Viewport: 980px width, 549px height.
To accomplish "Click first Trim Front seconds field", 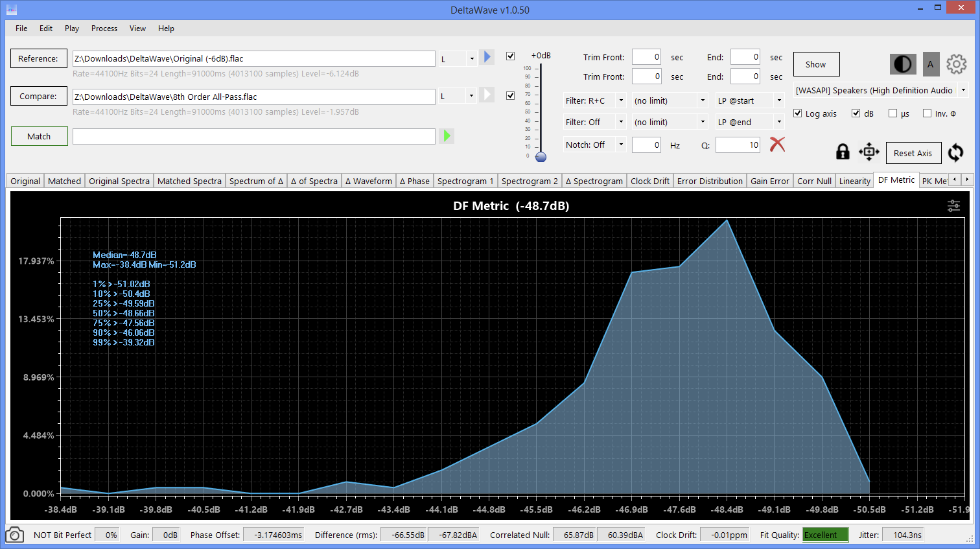I will point(647,57).
